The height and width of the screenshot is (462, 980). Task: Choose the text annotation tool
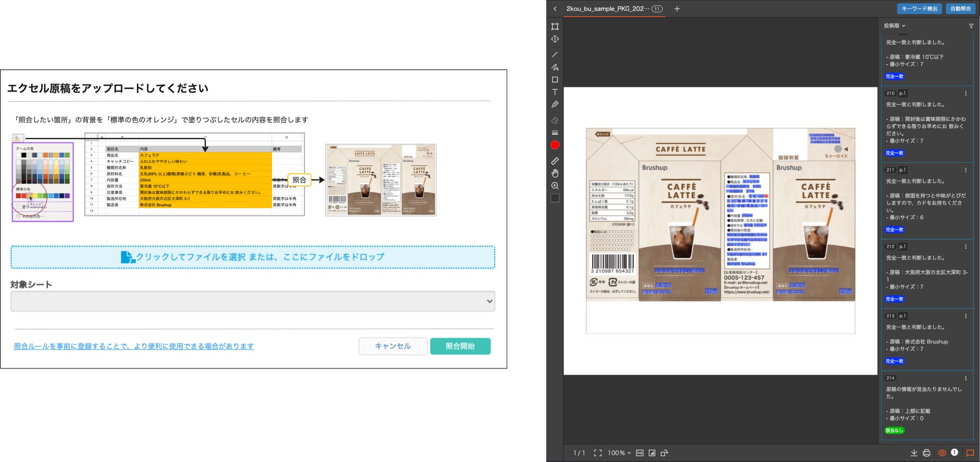[x=555, y=92]
